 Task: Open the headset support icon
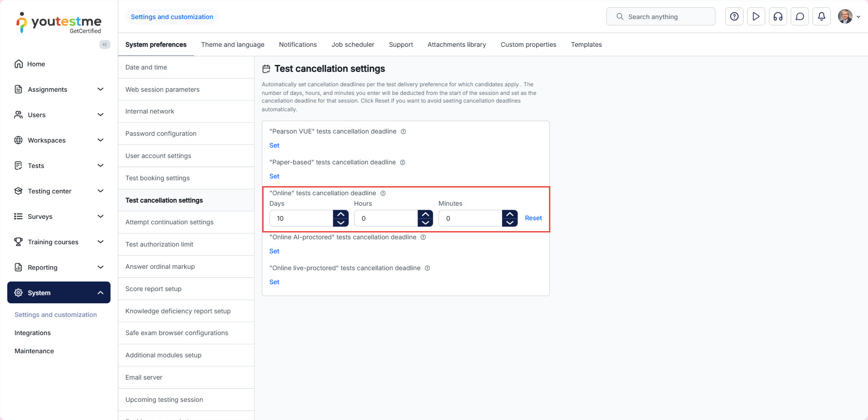(778, 17)
